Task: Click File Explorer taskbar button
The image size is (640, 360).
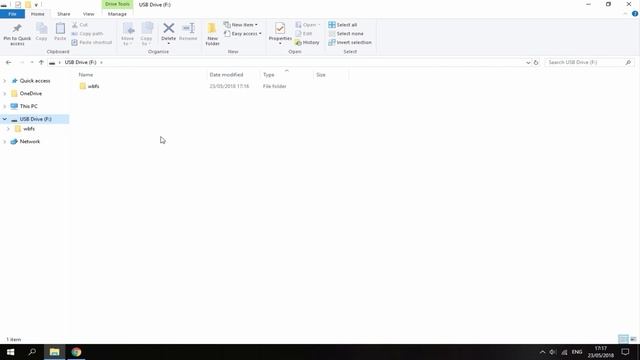Action: point(54,352)
